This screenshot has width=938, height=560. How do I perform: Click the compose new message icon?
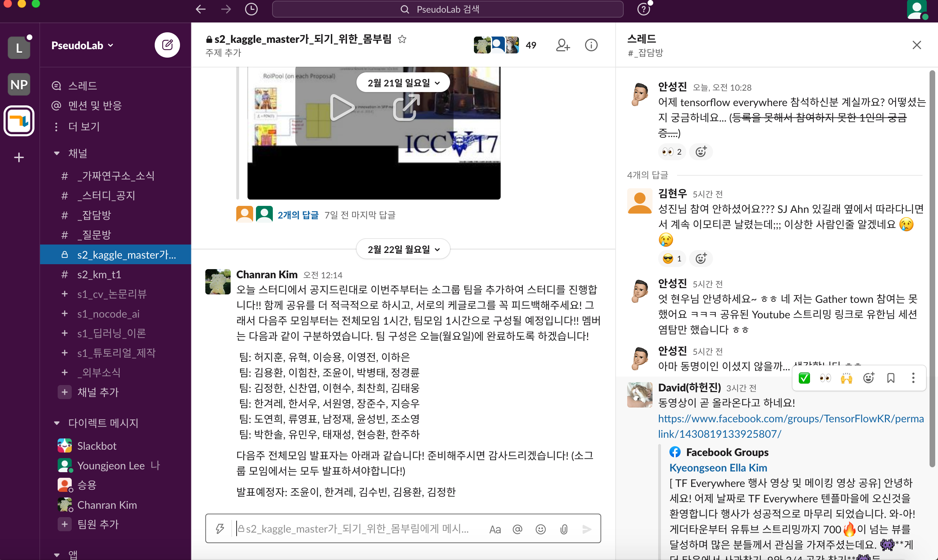coord(167,45)
